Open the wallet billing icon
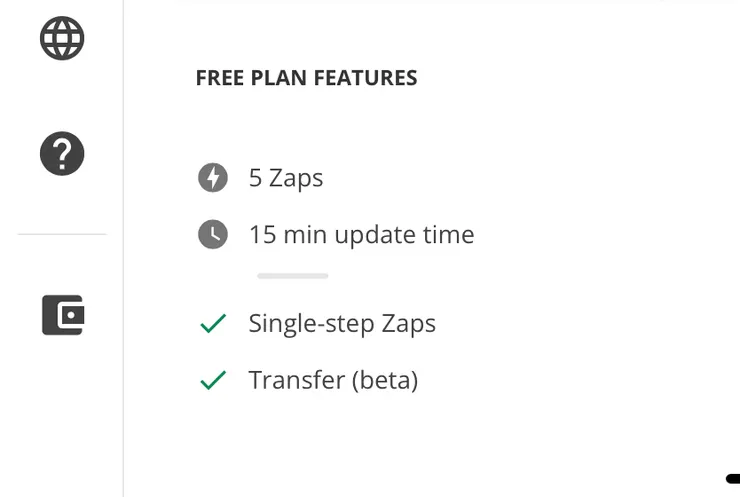This screenshot has width=740, height=497. (x=62, y=315)
